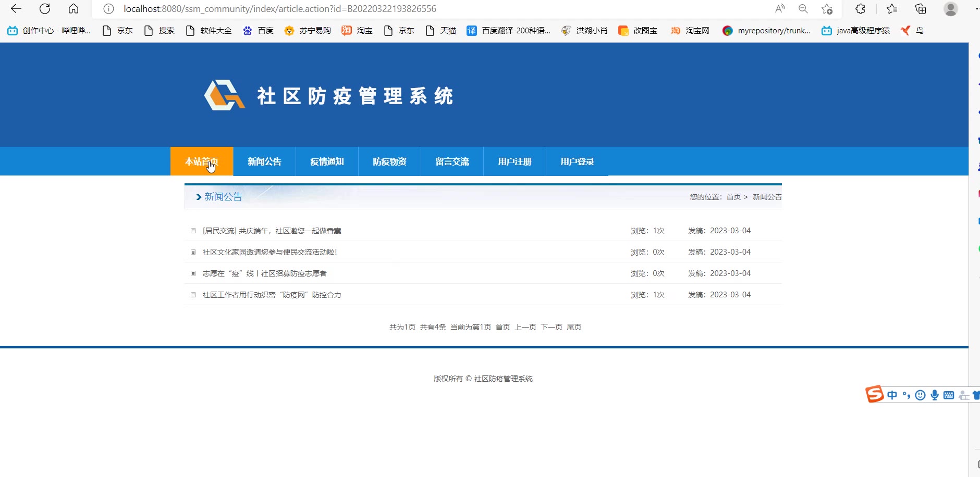Click the browser back arrow
980x477 pixels.
pos(16,9)
